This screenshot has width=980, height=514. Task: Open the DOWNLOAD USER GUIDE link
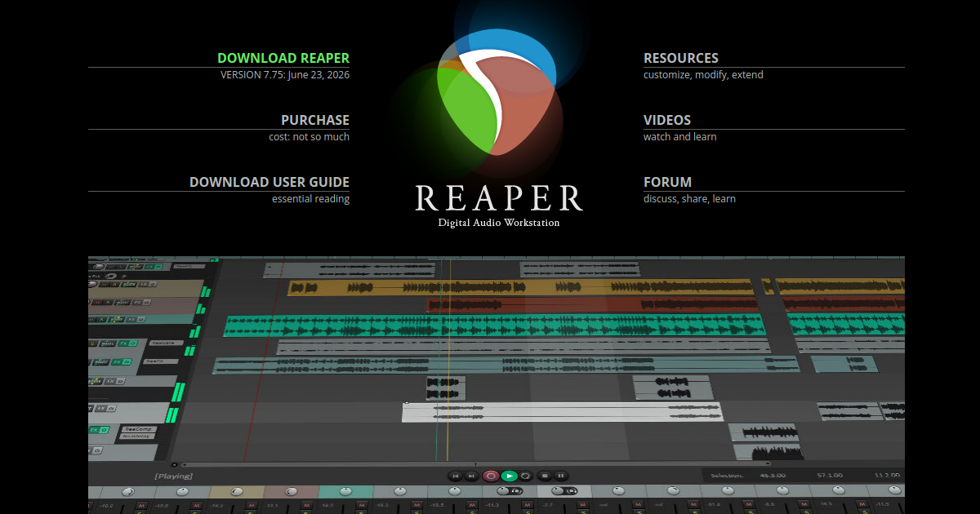click(x=269, y=182)
